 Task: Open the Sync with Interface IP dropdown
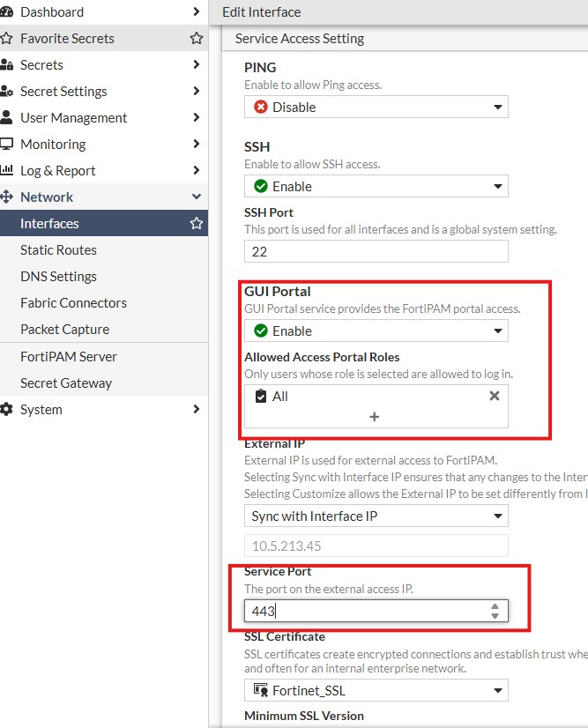click(x=376, y=516)
